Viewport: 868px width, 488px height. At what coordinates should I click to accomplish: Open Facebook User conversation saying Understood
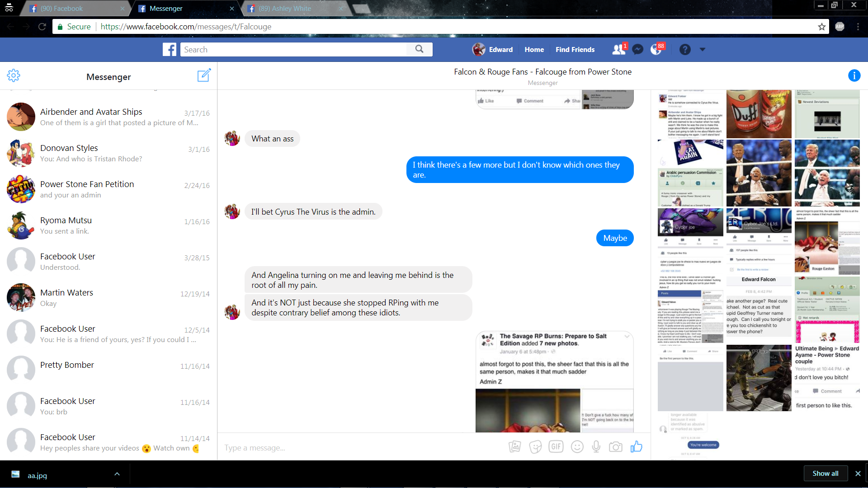(108, 262)
